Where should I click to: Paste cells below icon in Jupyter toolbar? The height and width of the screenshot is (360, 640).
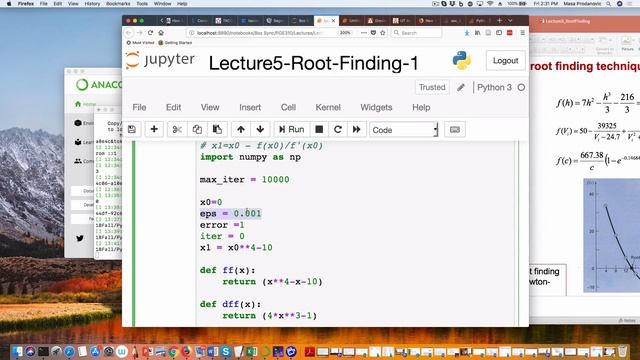point(217,129)
